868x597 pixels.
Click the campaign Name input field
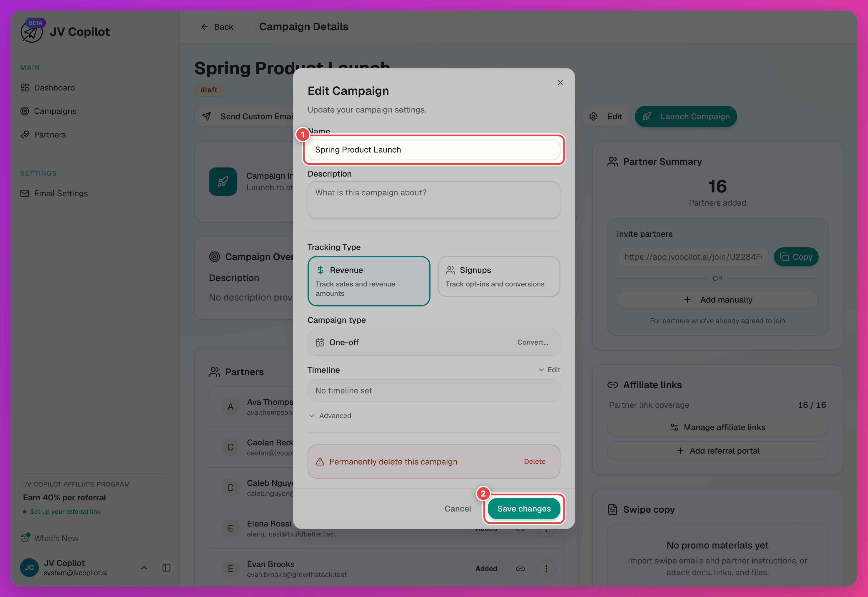pos(433,150)
